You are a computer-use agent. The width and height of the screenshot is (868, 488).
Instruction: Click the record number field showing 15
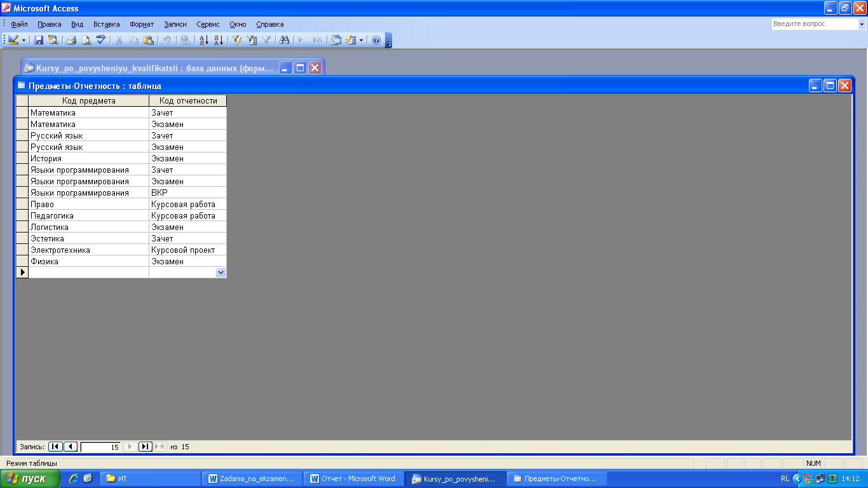[x=100, y=447]
